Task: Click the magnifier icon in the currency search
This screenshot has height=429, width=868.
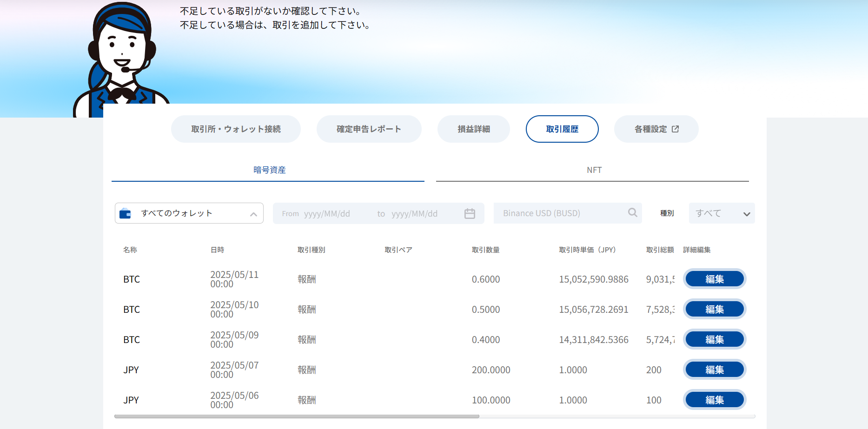Action: 632,212
